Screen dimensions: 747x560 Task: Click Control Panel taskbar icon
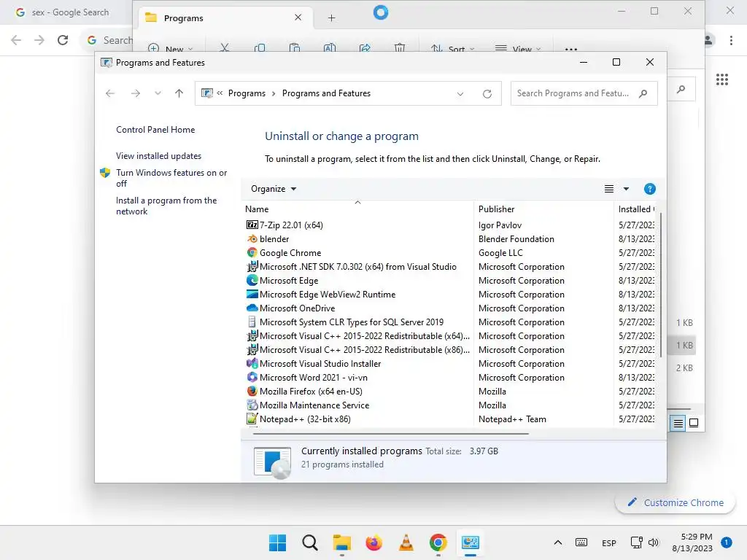[x=471, y=542]
